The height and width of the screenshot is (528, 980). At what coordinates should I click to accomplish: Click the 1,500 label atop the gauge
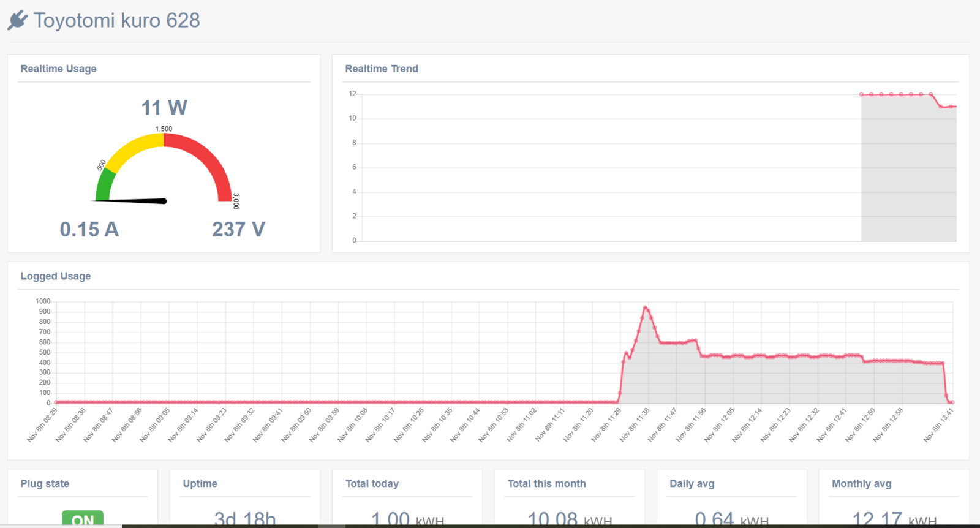coord(164,129)
